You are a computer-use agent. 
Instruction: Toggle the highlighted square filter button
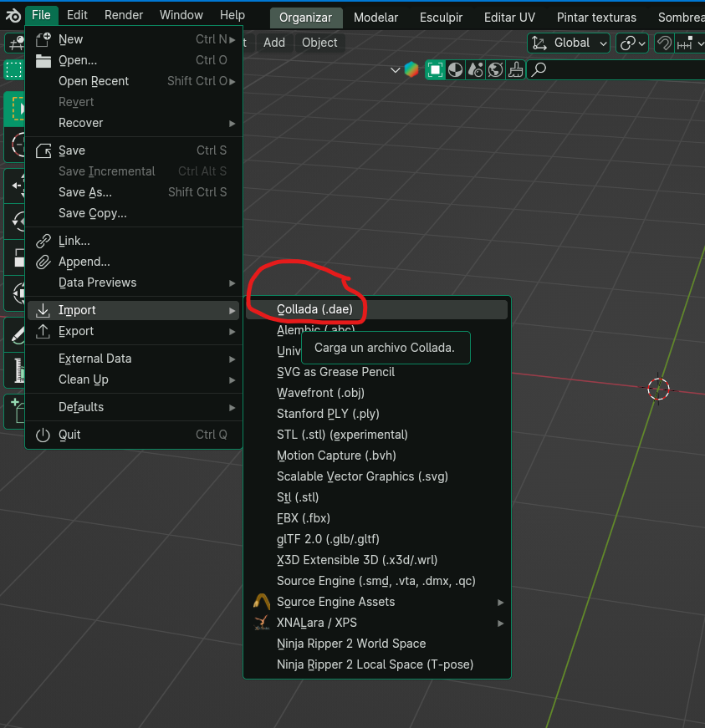[435, 70]
